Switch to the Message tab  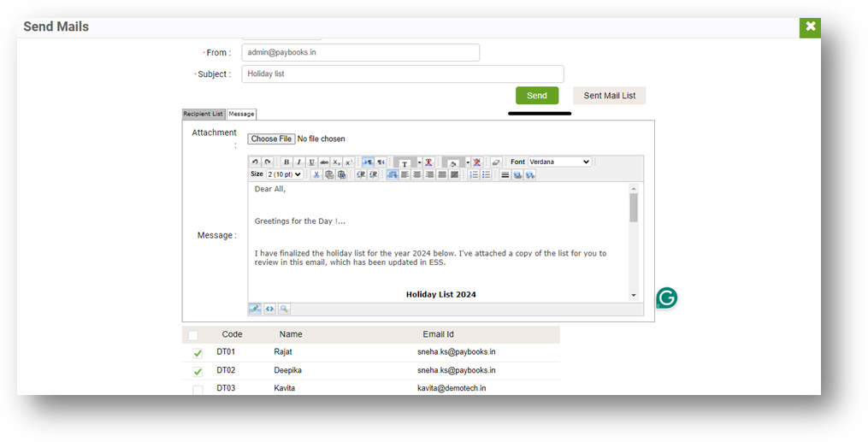coord(241,114)
